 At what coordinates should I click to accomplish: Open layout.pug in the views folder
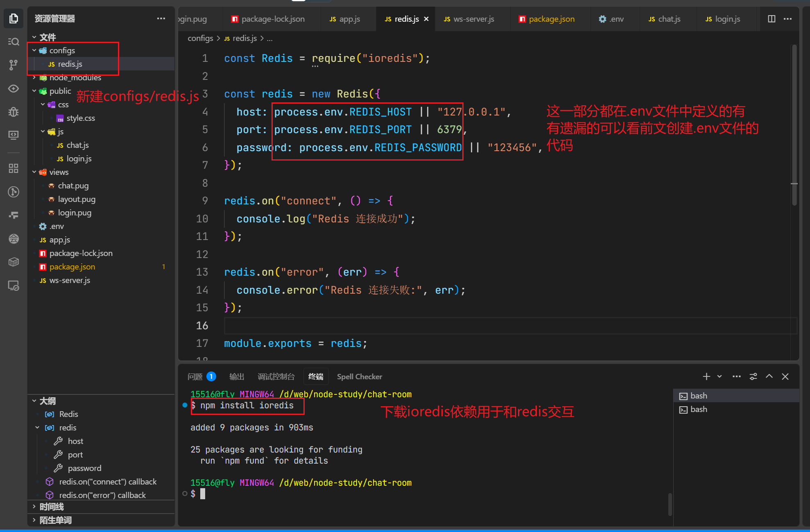(77, 199)
